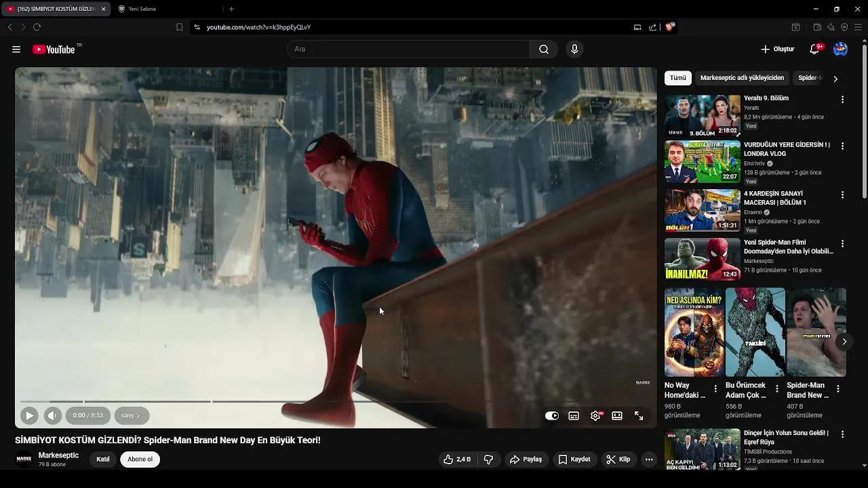The width and height of the screenshot is (868, 488).
Task: Open options for Spider-Man Brand New short
Action: pyautogui.click(x=837, y=389)
